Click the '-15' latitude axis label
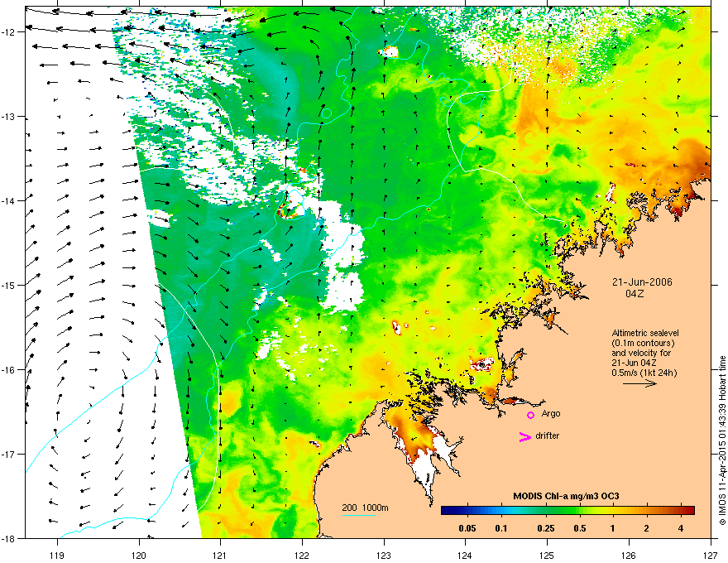728x563 pixels. [9, 285]
